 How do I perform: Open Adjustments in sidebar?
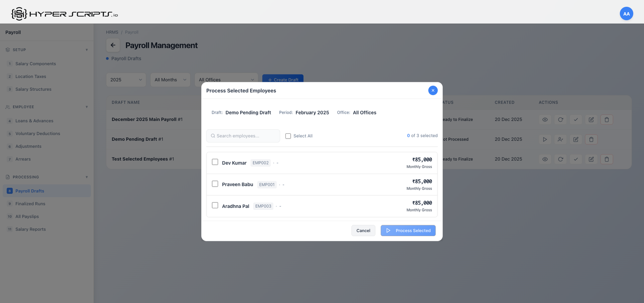pyautogui.click(x=47, y=146)
